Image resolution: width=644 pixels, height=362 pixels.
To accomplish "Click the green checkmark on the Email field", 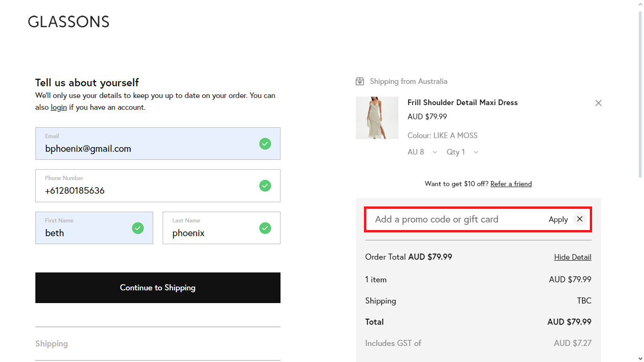I will (x=265, y=144).
